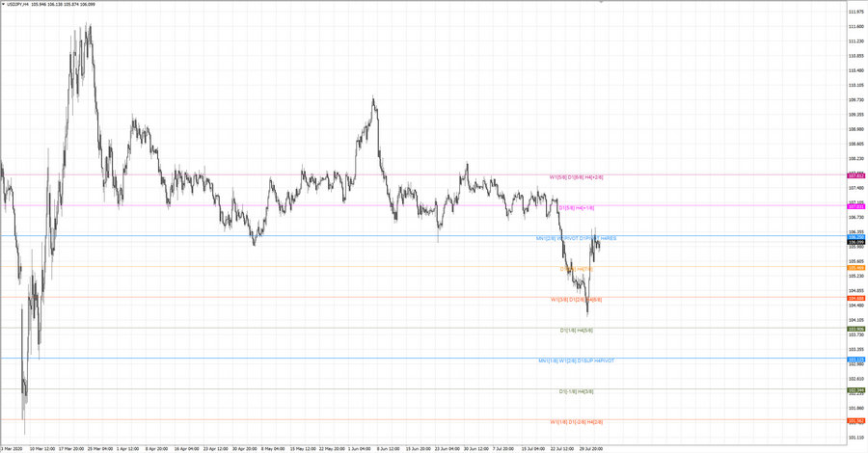This screenshot has height=453, width=868.
Task: Click the '1 Jun 04:00' time axis label
Action: coord(360,448)
